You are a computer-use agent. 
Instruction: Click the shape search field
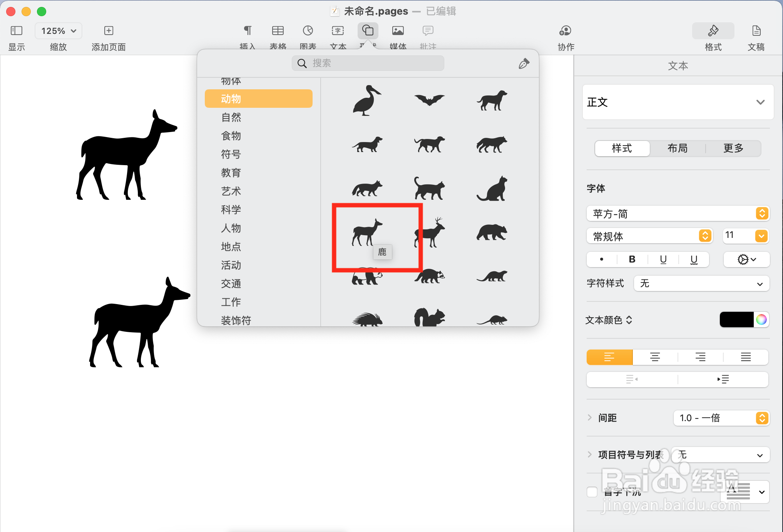tap(368, 63)
